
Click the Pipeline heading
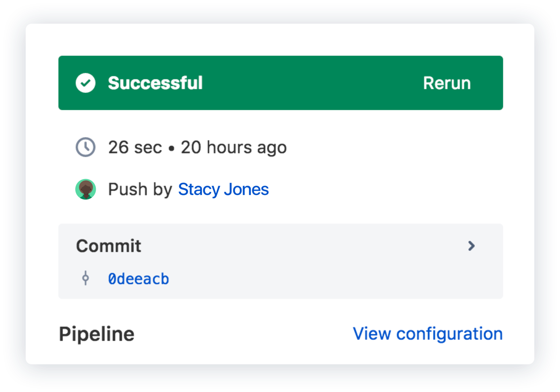coord(96,334)
